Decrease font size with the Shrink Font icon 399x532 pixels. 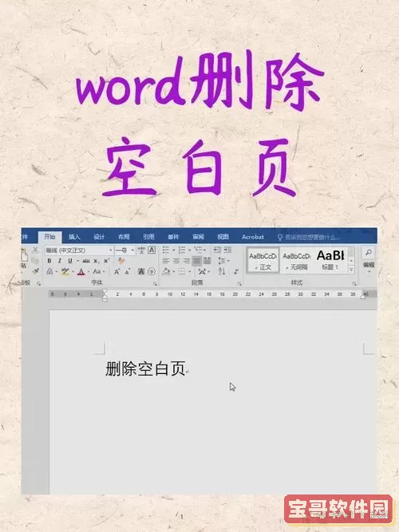(128, 271)
